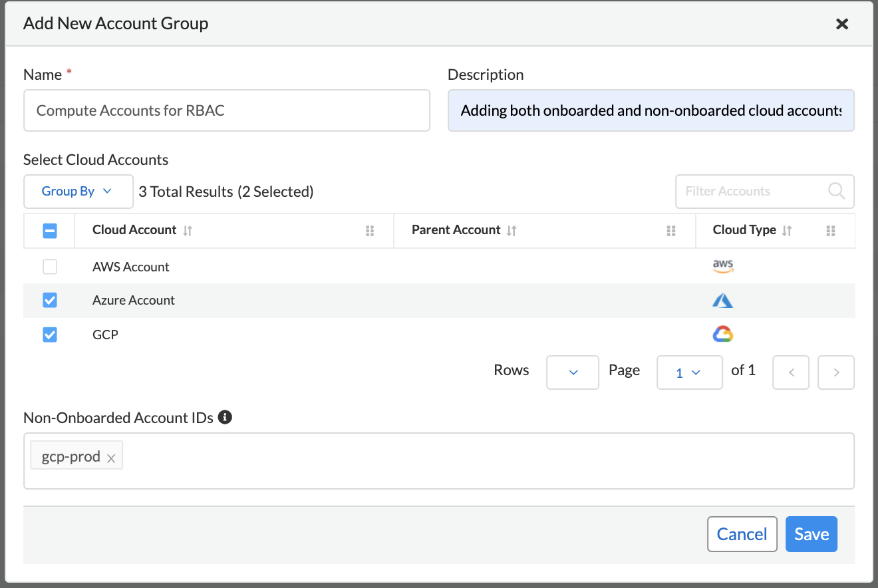
Task: Click the 'Cloud Account' column header text
Action: pos(134,230)
